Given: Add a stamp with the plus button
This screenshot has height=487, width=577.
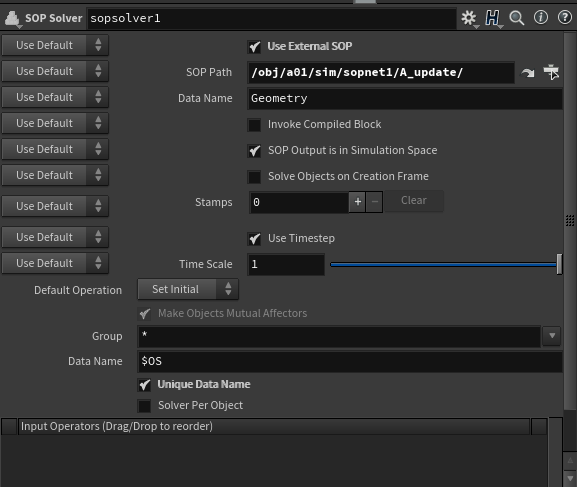Looking at the screenshot, I should click(357, 202).
